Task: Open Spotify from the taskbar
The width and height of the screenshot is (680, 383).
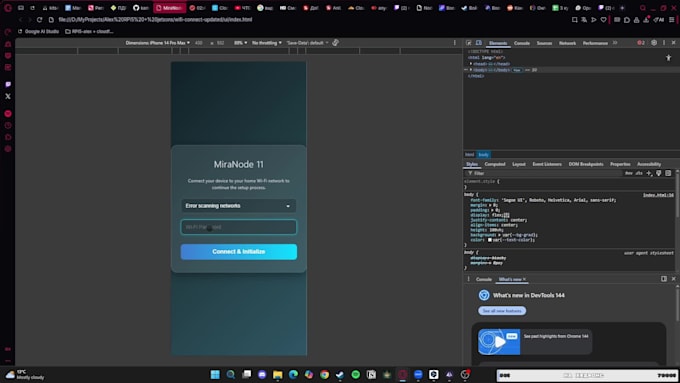Action: pyautogui.click(x=356, y=374)
